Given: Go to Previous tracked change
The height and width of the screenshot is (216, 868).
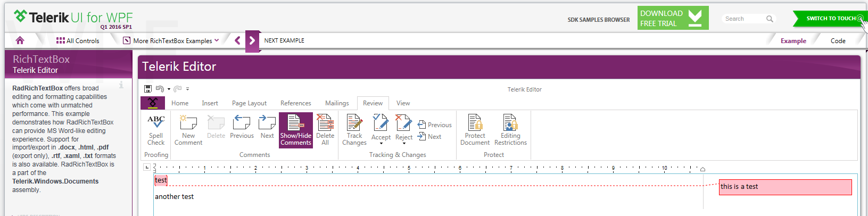Looking at the screenshot, I should point(434,125).
